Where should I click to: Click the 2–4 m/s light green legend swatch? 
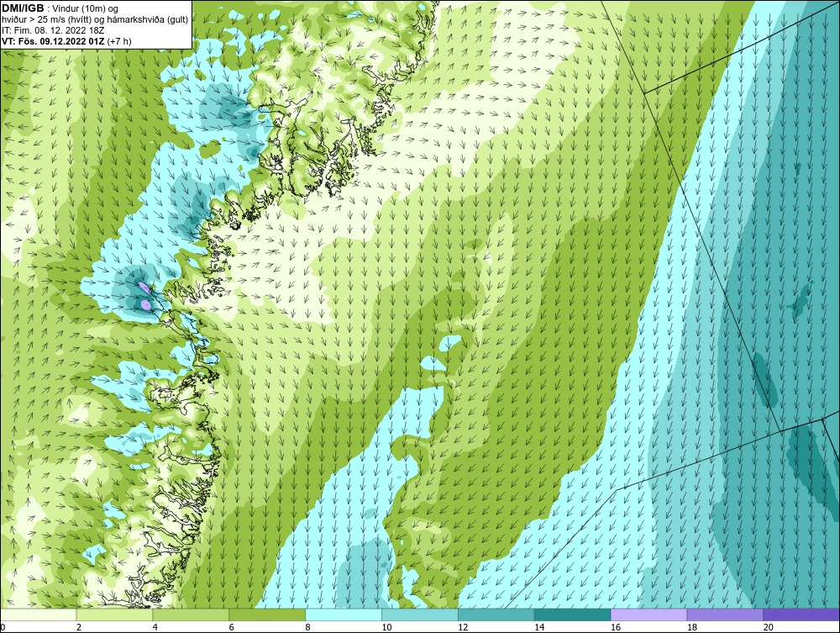click(x=114, y=615)
